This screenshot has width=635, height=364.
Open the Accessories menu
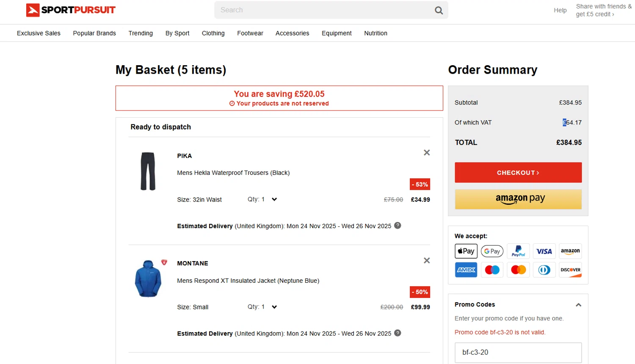293,33
